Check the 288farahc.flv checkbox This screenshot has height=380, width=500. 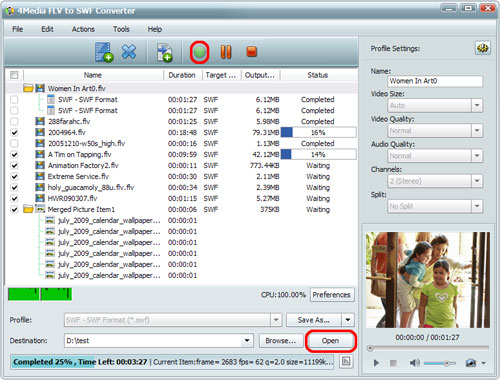pyautogui.click(x=14, y=121)
